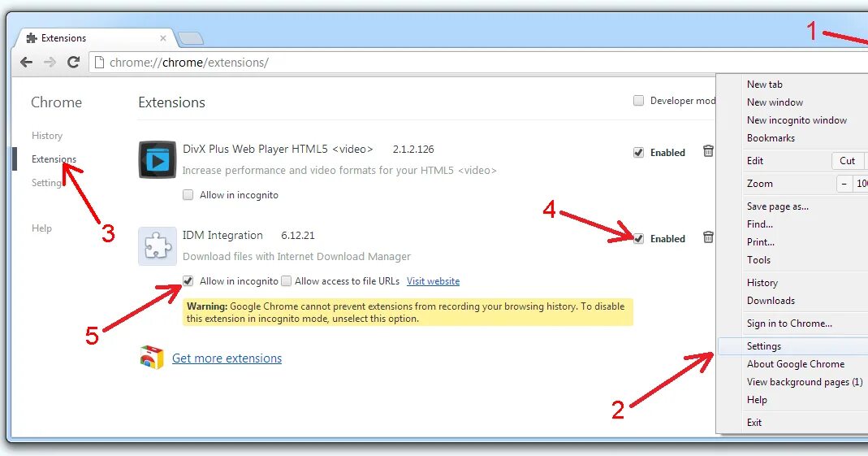868x456 pixels.
Task: Reload the page with the refresh icon
Action: [x=73, y=62]
